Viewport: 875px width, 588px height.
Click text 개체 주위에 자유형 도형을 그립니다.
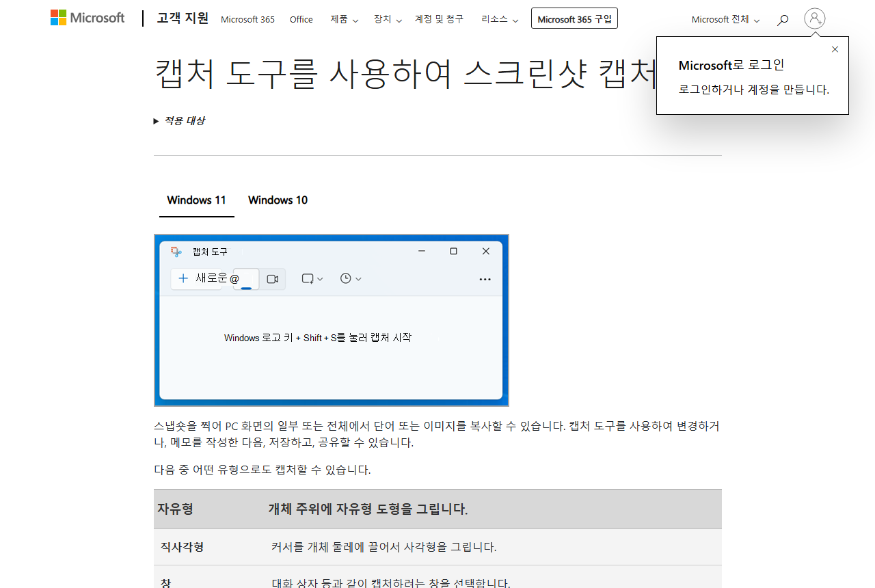tap(368, 509)
